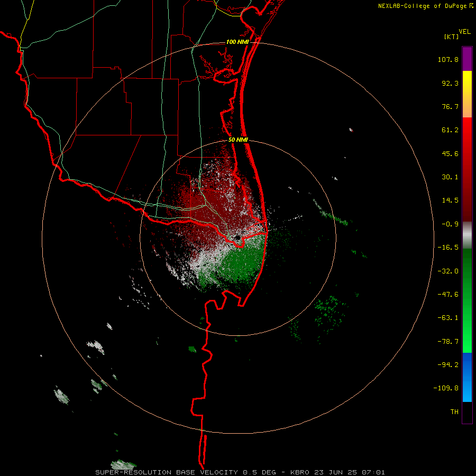
Task: Click the -0.9 legend value
Action: 450,224
